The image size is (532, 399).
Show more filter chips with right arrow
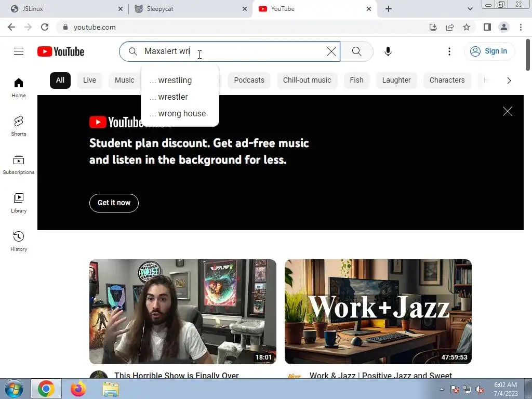point(509,81)
